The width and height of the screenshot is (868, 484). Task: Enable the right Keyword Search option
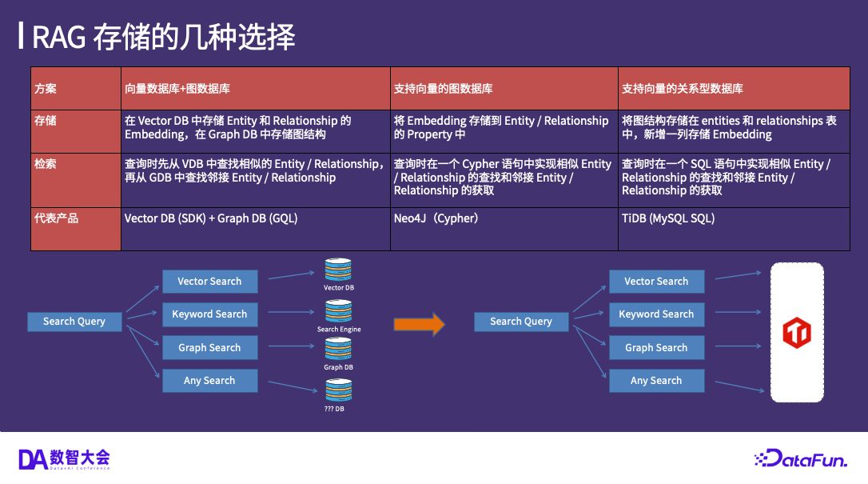[x=657, y=314]
